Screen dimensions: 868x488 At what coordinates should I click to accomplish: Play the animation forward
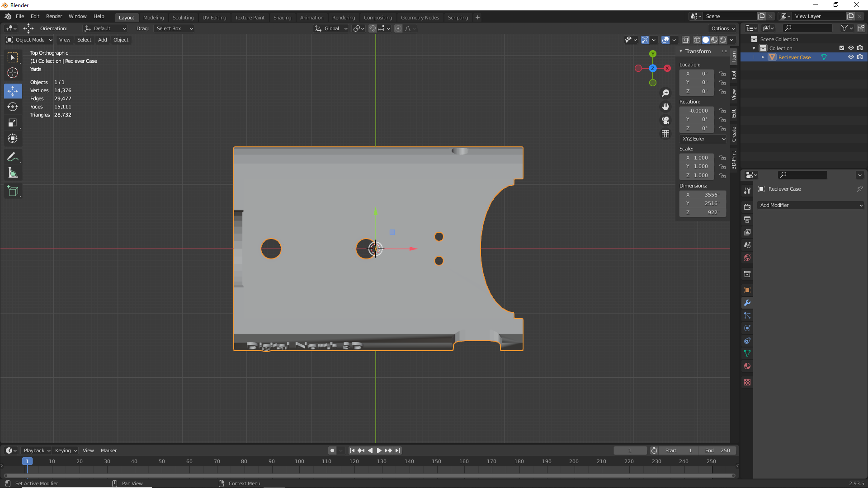[x=379, y=450]
